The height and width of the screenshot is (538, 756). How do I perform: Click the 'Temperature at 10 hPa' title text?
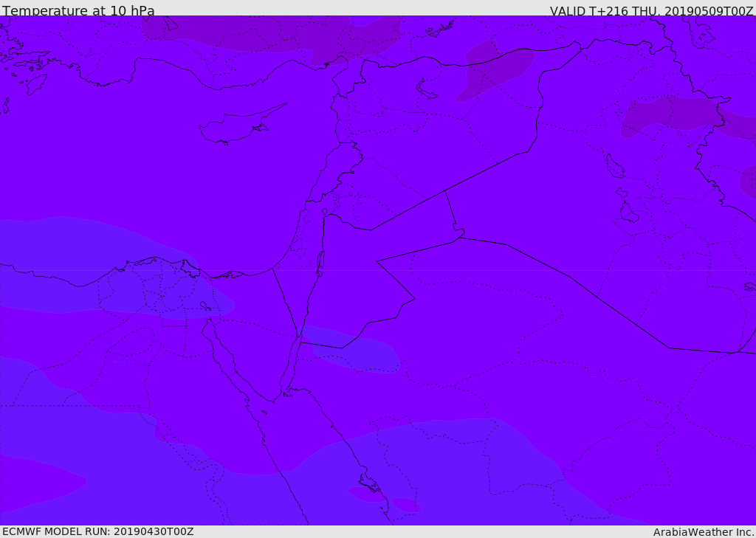(x=78, y=10)
